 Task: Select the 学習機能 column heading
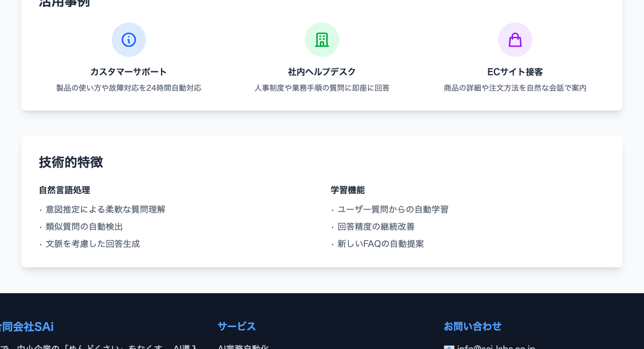click(x=348, y=190)
